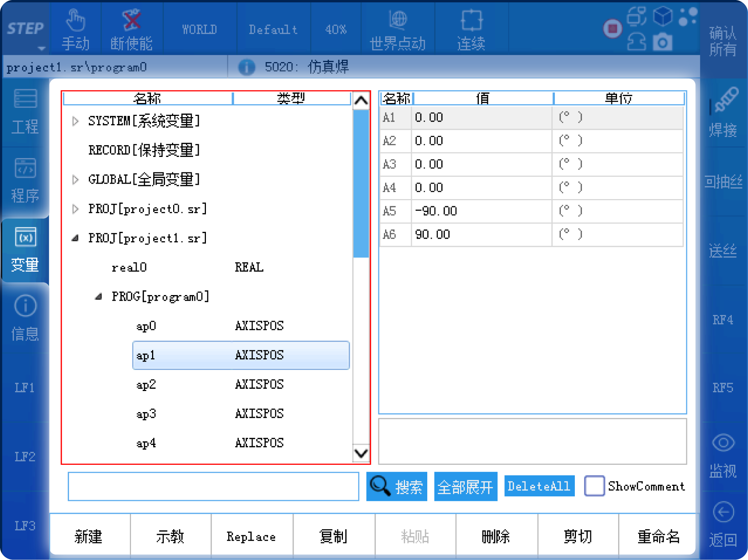This screenshot has height=560, width=748.
Task: Collapse the PROG[program0] node
Action: coord(99,297)
